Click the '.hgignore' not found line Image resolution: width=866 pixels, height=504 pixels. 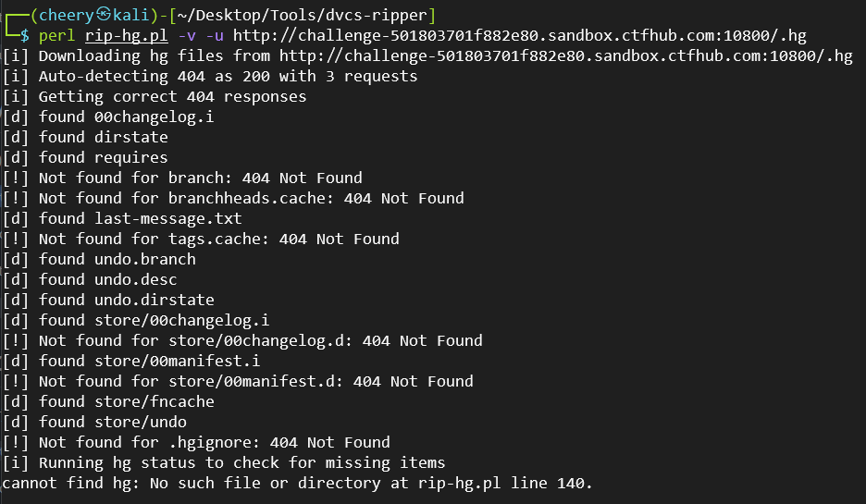pos(196,443)
